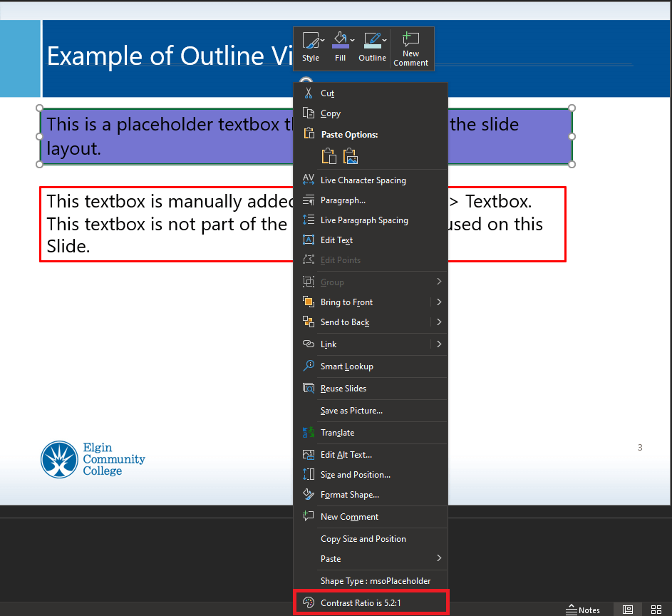Click the Fill color swatch button

pos(340,41)
